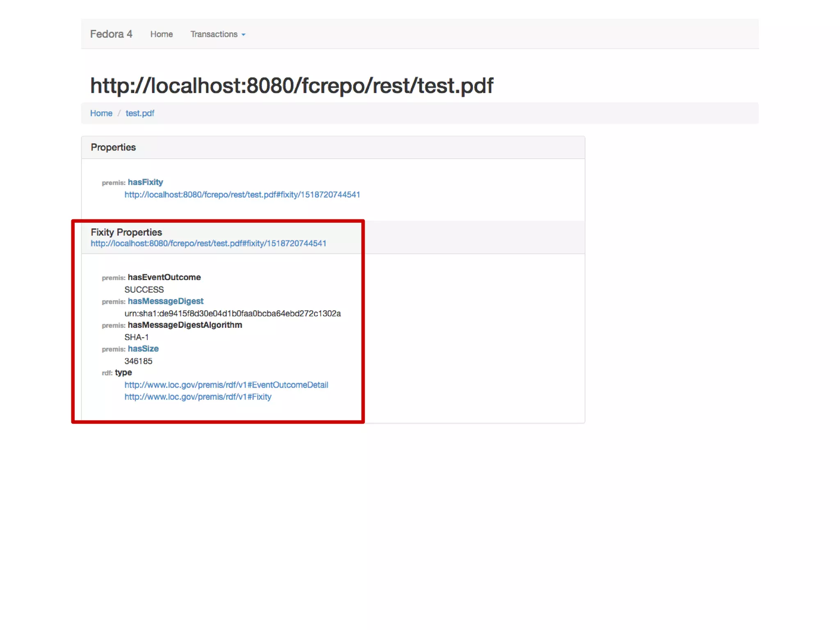Click the caret arrow beside Transactions
Screen dimensions: 840x630
click(x=244, y=35)
